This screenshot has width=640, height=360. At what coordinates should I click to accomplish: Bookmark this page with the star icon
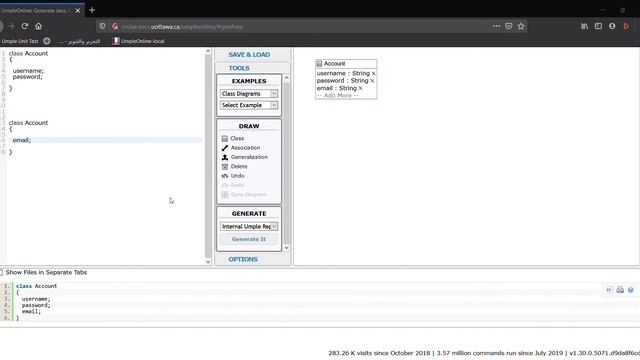coord(521,26)
